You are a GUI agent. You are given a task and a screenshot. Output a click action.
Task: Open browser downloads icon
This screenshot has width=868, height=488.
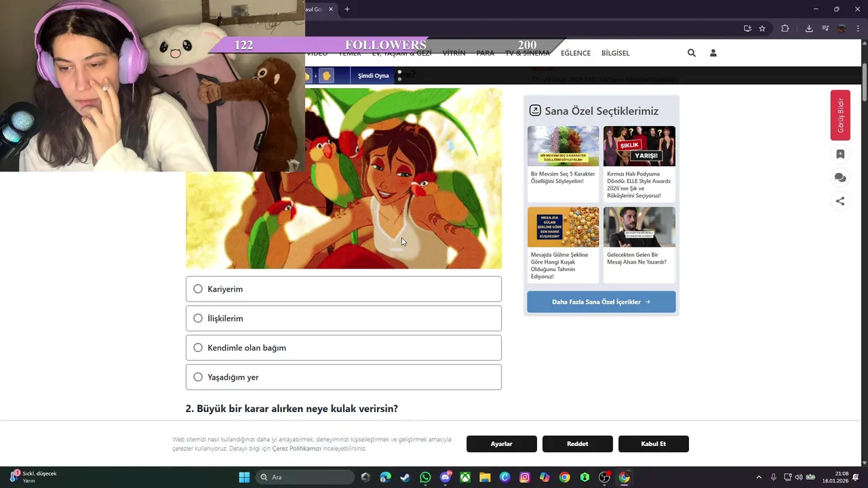pyautogui.click(x=809, y=28)
